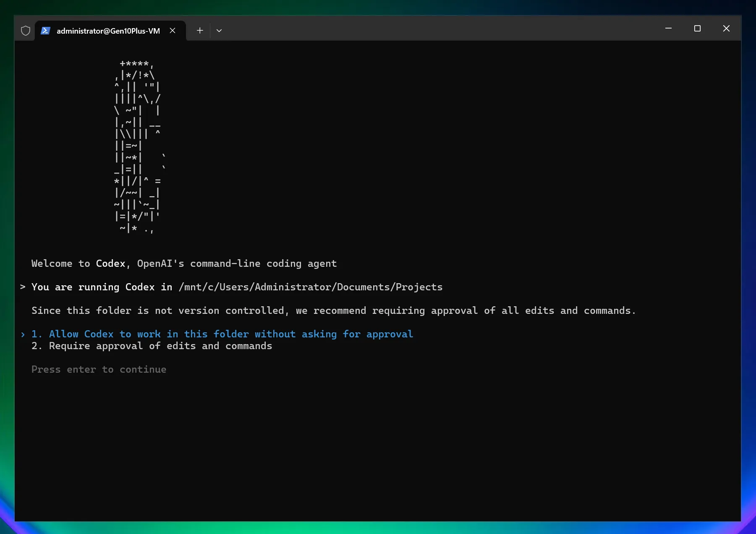Select option 1 to allow Codex without approval
Viewport: 756px width, 534px height.
click(231, 334)
